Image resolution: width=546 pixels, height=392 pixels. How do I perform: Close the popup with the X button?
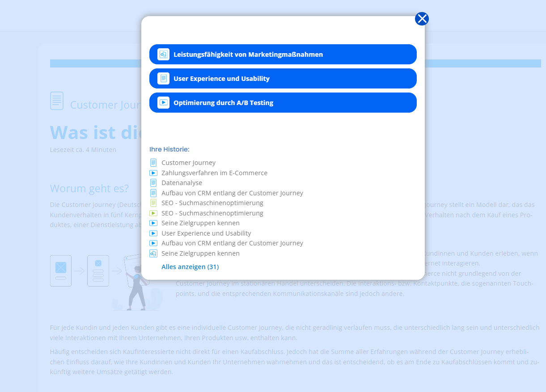tap(422, 19)
